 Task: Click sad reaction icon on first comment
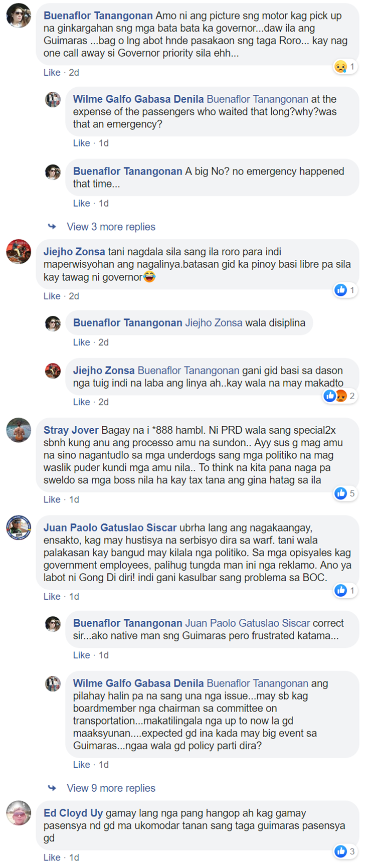[341, 67]
